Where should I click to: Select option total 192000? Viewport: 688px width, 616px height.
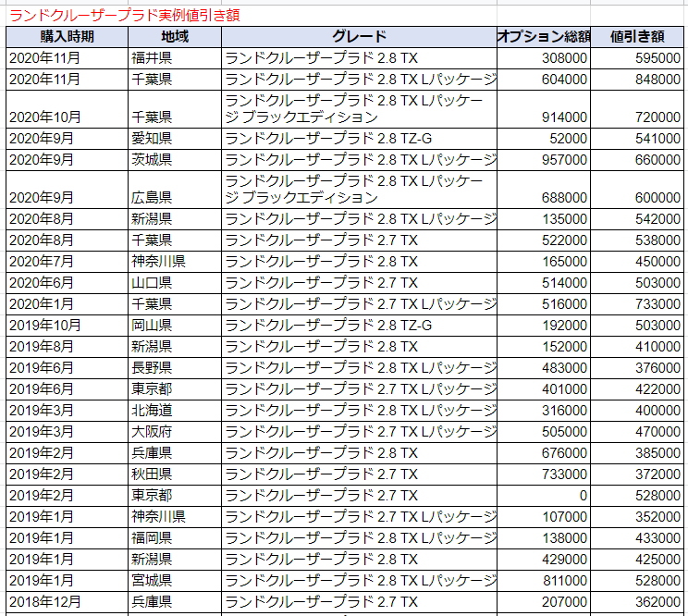544,326
